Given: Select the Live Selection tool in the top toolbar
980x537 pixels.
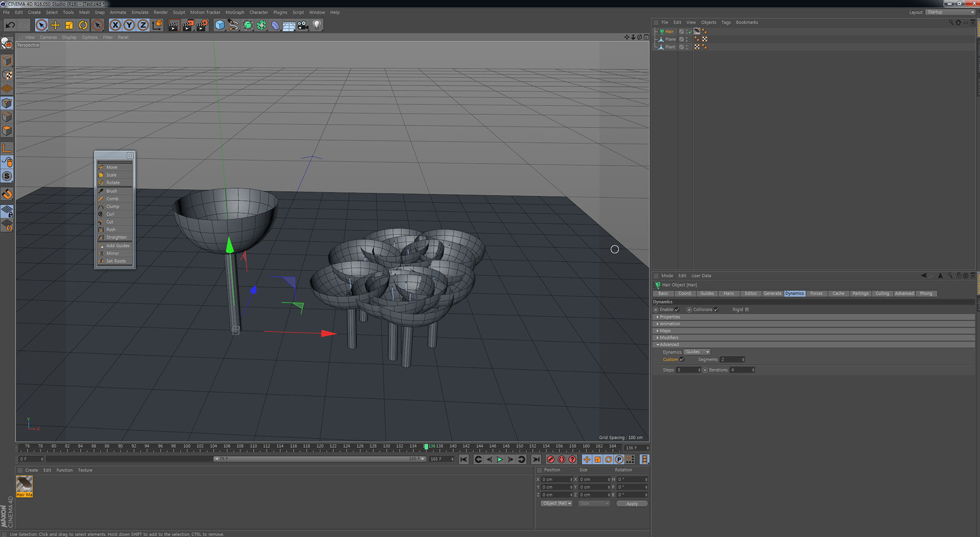Looking at the screenshot, I should (41, 25).
